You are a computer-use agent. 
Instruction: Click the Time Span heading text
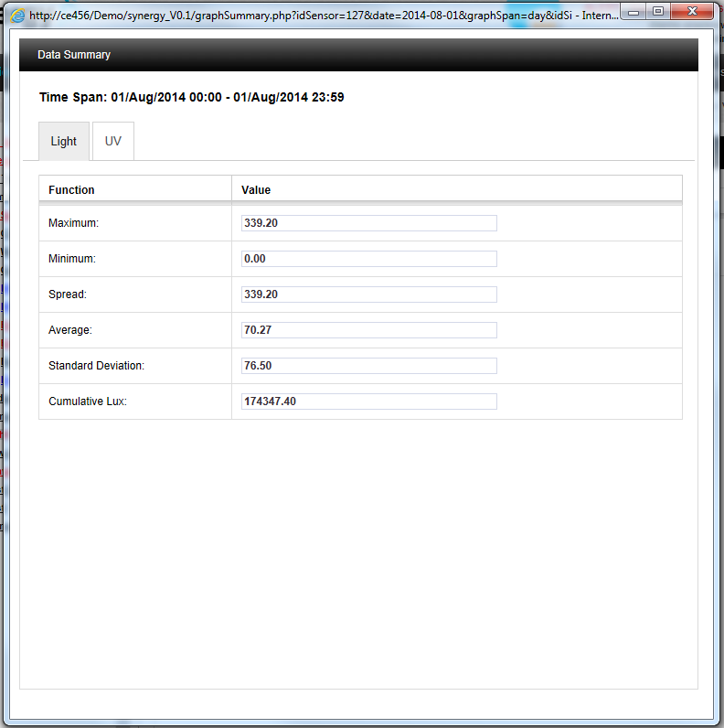(x=191, y=97)
